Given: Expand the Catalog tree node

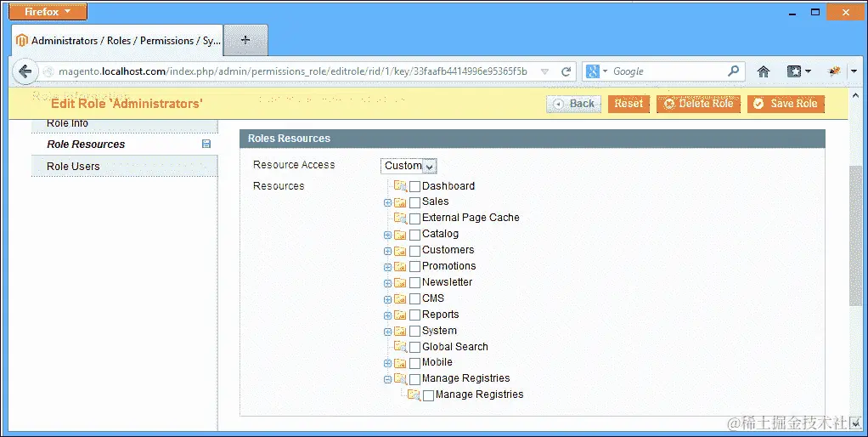Looking at the screenshot, I should [x=387, y=235].
